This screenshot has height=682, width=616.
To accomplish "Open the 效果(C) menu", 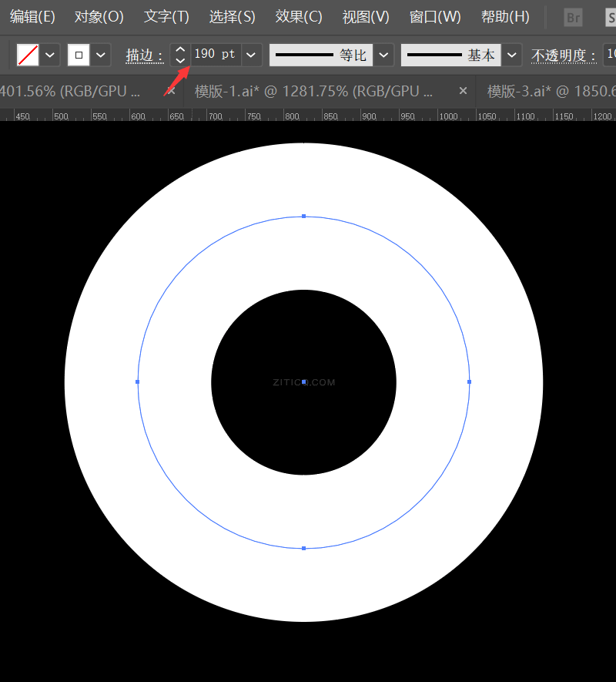I will [299, 17].
